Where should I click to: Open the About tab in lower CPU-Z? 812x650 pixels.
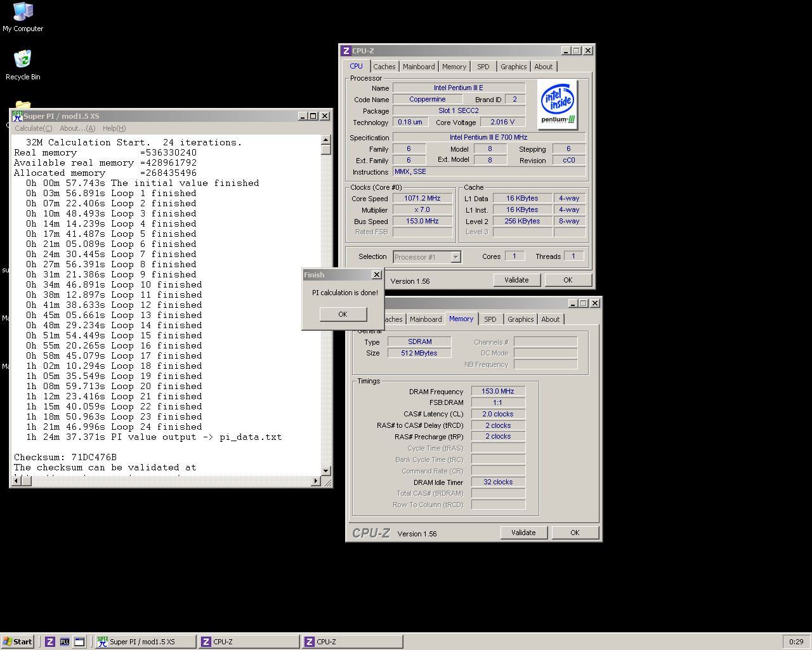pos(551,319)
